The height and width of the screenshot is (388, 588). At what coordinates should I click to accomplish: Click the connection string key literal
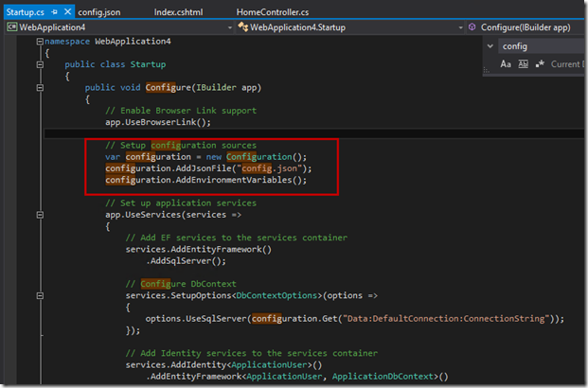(446, 319)
